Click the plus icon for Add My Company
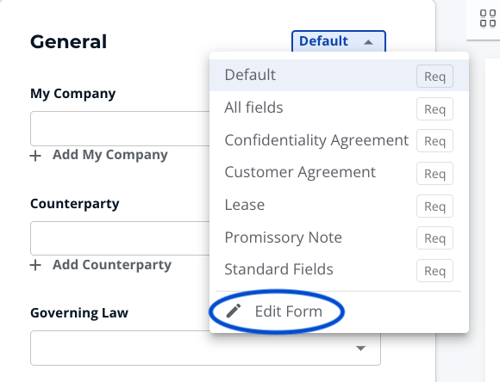The width and height of the screenshot is (500, 382). pos(35,156)
